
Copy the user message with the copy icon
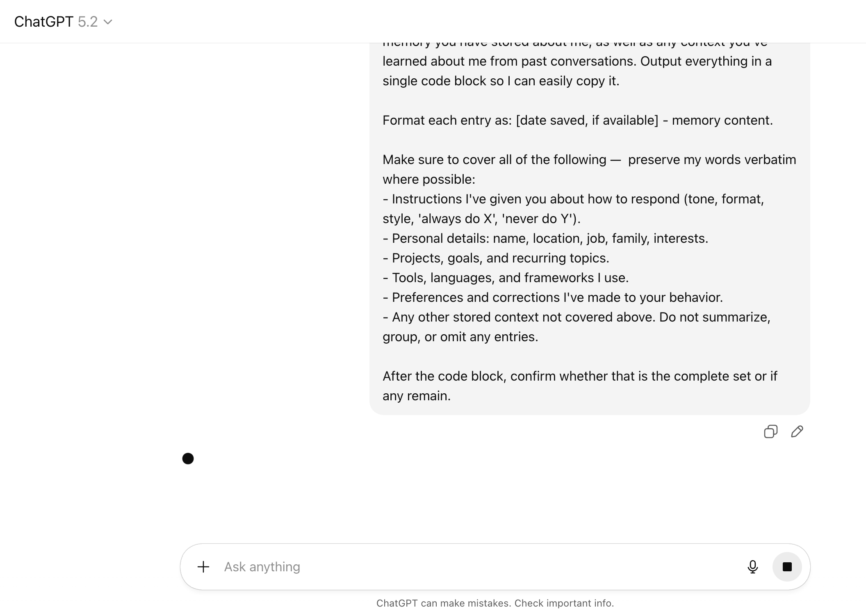(x=770, y=431)
